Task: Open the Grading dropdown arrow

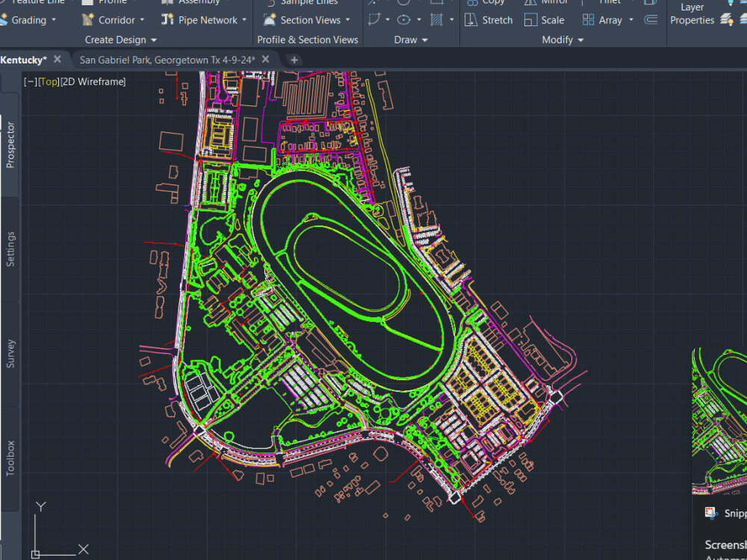Action: tap(54, 20)
